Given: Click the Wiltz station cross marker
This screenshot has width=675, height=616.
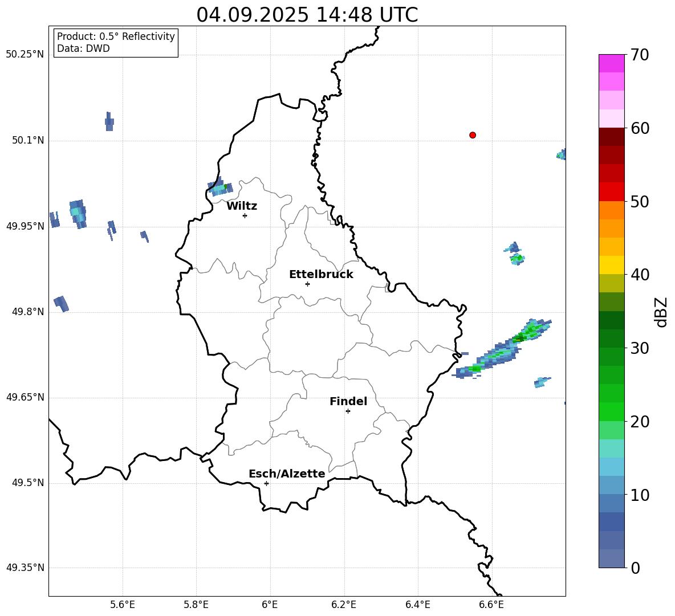Looking at the screenshot, I should (245, 215).
